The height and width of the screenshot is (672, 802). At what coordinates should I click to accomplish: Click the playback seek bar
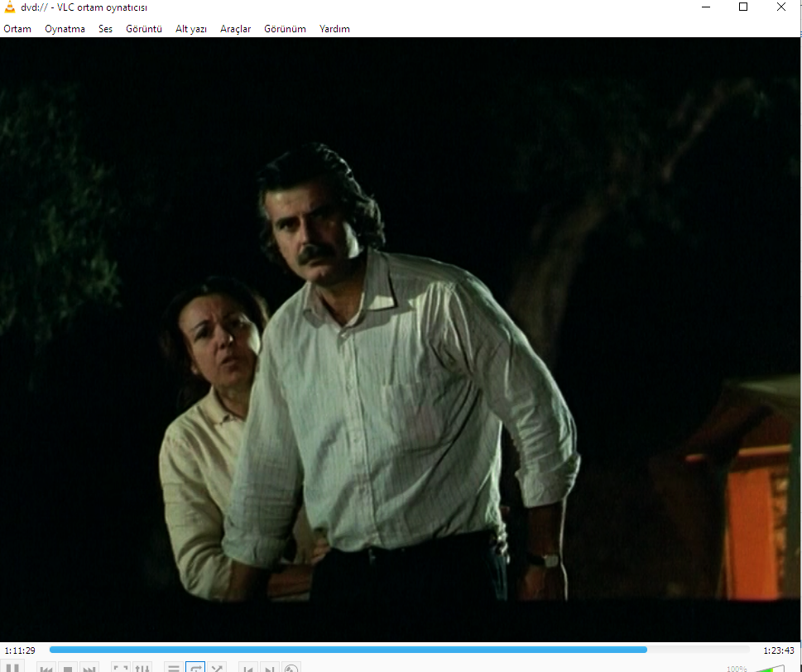pyautogui.click(x=400, y=650)
